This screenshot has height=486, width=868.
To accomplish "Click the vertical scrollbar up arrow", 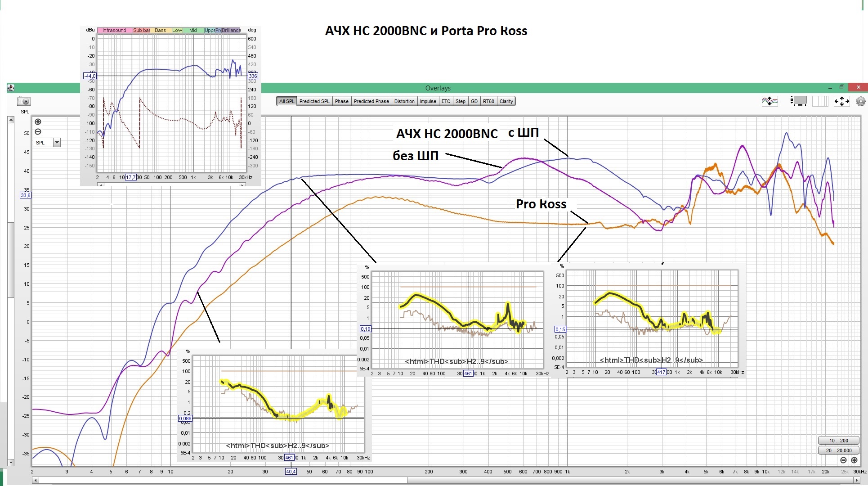I will [11, 120].
